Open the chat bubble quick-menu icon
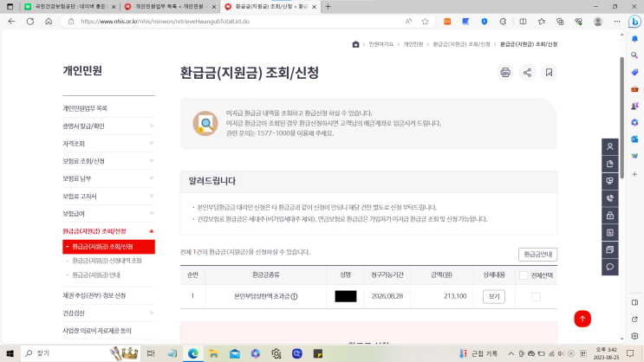Viewport: 644px width, 362px height. (x=610, y=267)
